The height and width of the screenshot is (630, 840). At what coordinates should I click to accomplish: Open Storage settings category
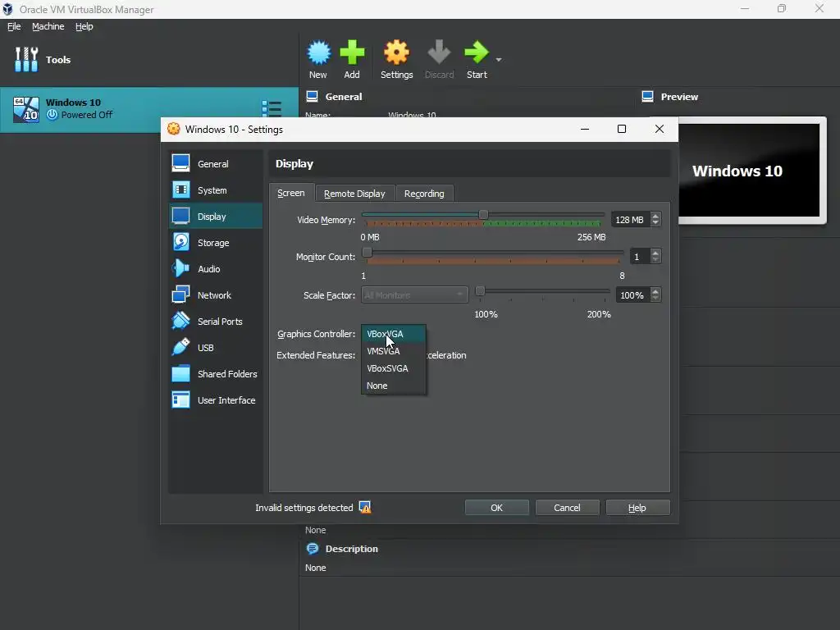[x=216, y=243]
